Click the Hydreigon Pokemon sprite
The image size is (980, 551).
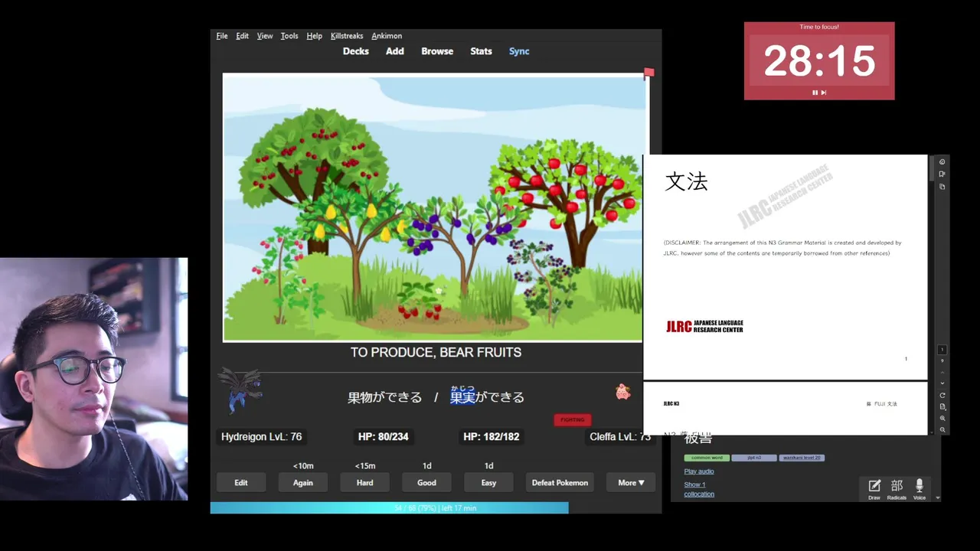click(x=240, y=390)
